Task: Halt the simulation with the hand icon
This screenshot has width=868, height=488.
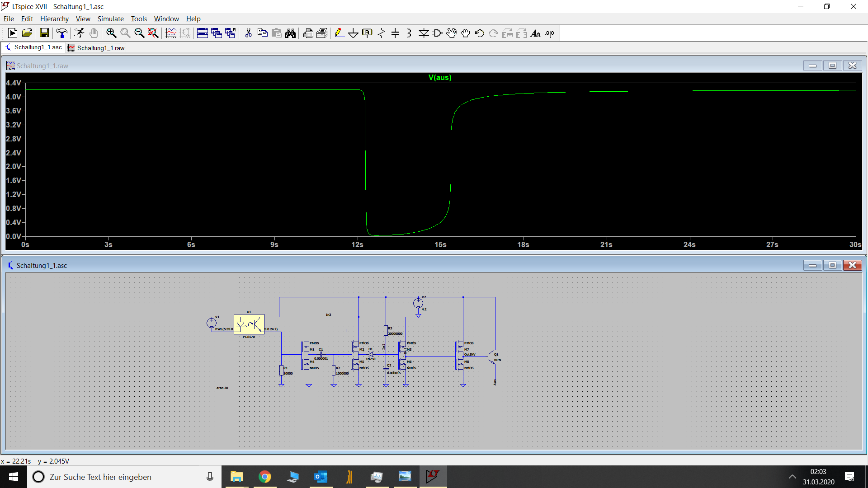Action: coord(94,33)
